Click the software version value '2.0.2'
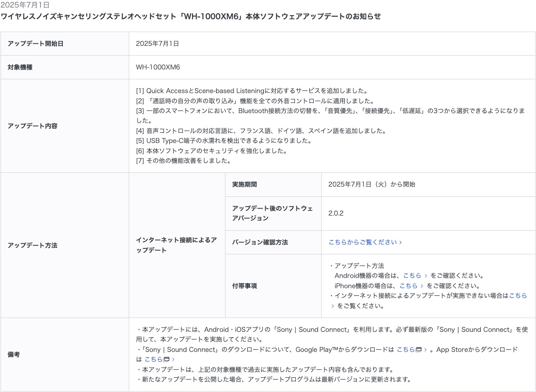Viewport: 536px width, 392px height. pyautogui.click(x=336, y=213)
